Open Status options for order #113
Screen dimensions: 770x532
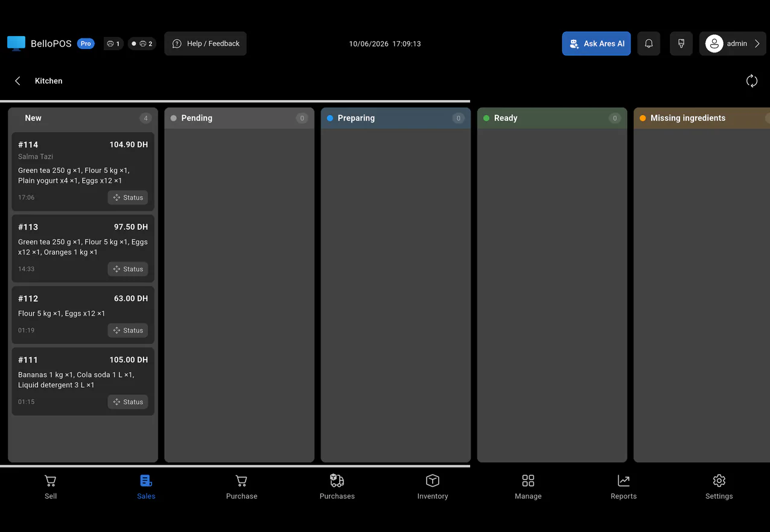(128, 269)
